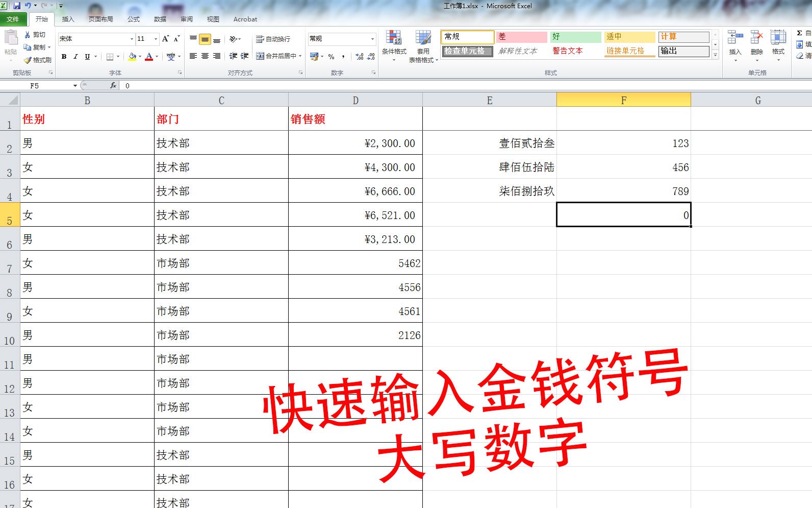Expand the Name Box dropdown arrow

[x=75, y=86]
